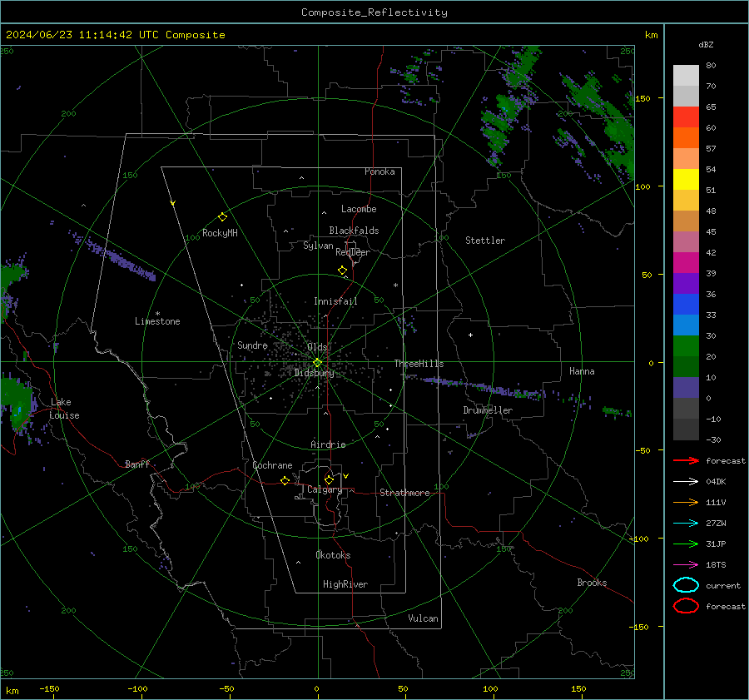This screenshot has height=700, width=749.
Task: Click the cyan 27ZW arrow legend icon
Action: (x=686, y=524)
